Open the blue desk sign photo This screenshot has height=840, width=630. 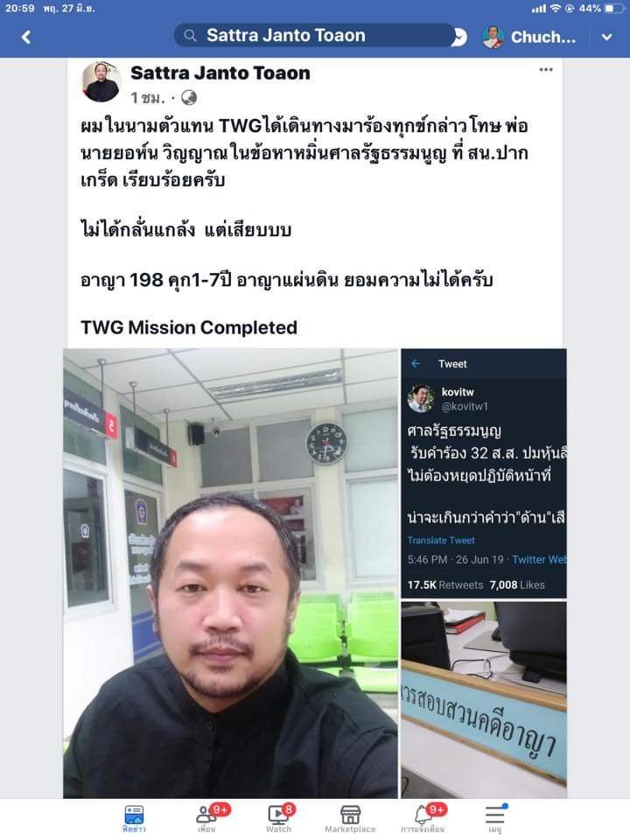[484, 700]
